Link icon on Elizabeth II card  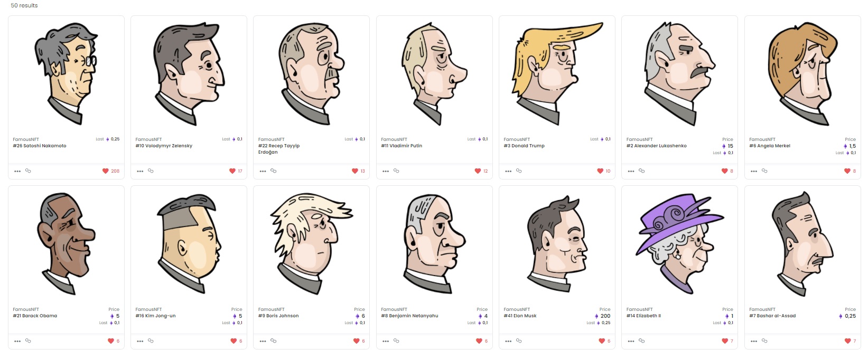(x=641, y=341)
